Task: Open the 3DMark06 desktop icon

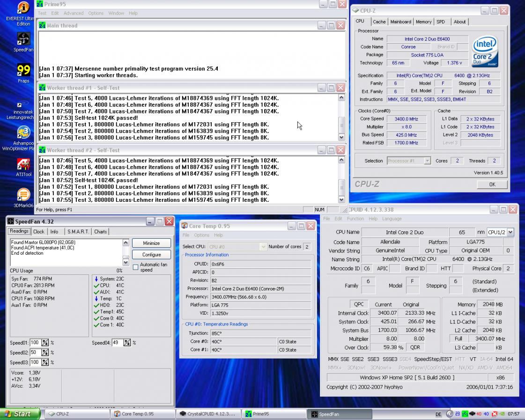Action: tap(23, 194)
